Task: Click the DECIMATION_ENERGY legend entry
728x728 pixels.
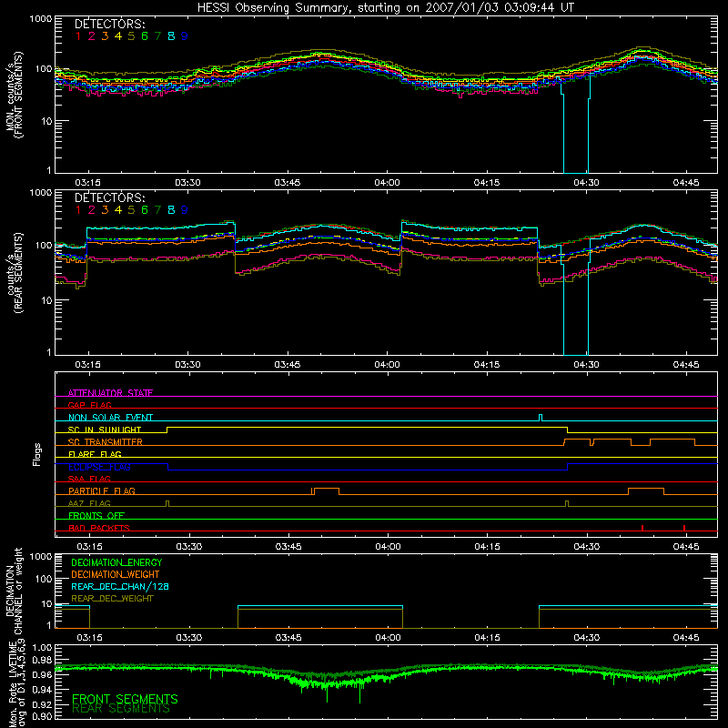Action: tap(116, 562)
